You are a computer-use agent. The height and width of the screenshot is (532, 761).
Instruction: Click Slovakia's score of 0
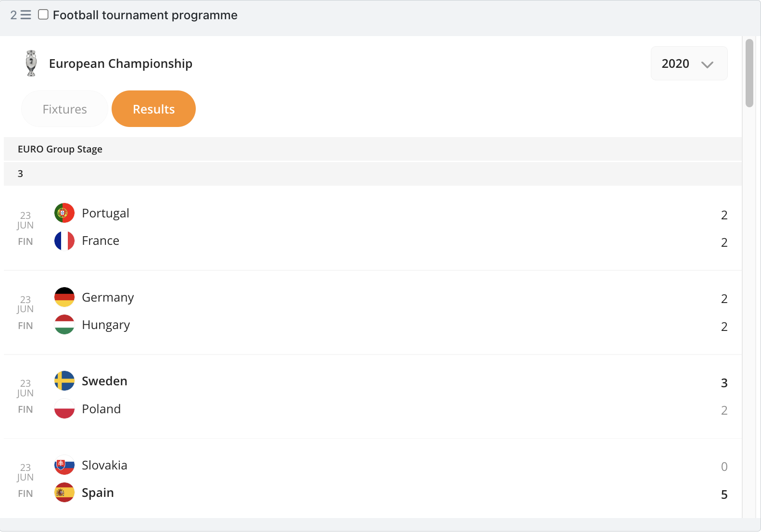pyautogui.click(x=724, y=467)
